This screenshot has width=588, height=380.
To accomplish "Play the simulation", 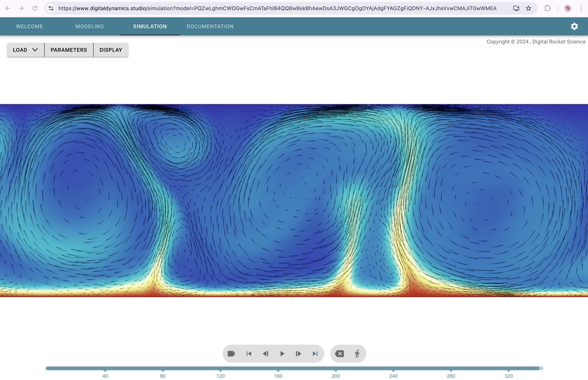I will (x=282, y=354).
